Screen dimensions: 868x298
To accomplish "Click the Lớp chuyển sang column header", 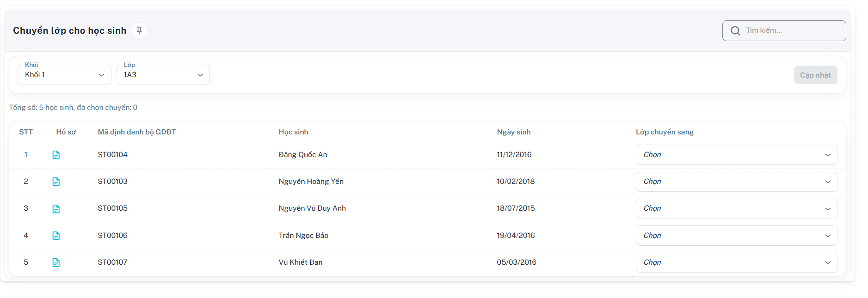I will (x=665, y=132).
